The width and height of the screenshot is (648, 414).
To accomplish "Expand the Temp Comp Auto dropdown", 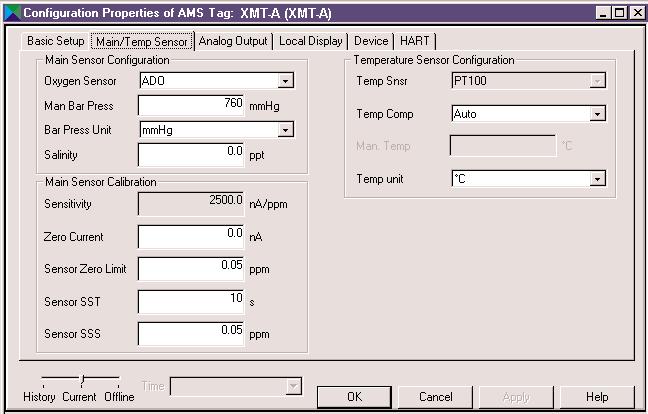I will tap(529, 114).
